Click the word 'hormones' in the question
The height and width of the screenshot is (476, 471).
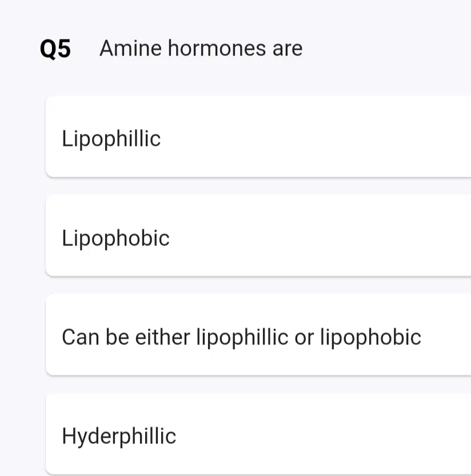click(217, 48)
